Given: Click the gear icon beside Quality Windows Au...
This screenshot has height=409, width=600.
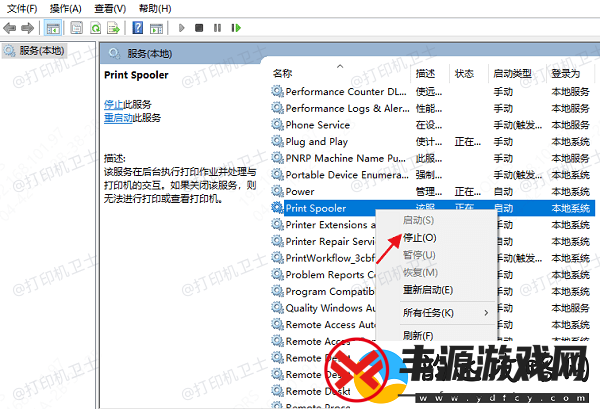Looking at the screenshot, I should (x=277, y=308).
